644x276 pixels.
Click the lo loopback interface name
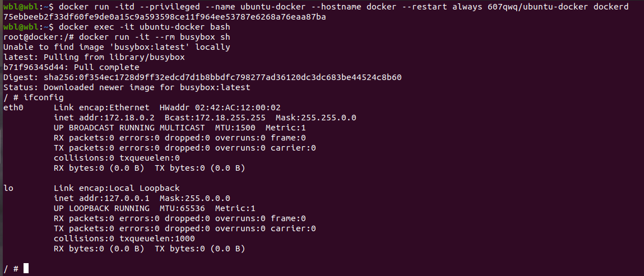[x=8, y=188]
